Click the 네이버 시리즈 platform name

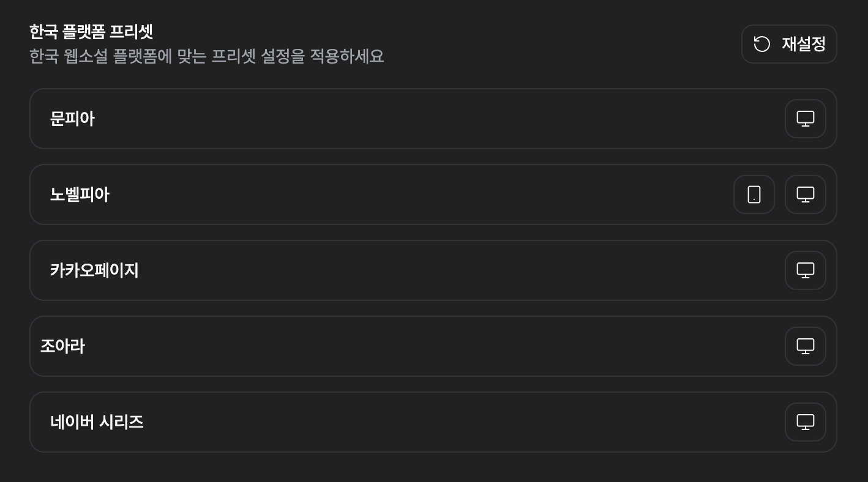(x=97, y=422)
